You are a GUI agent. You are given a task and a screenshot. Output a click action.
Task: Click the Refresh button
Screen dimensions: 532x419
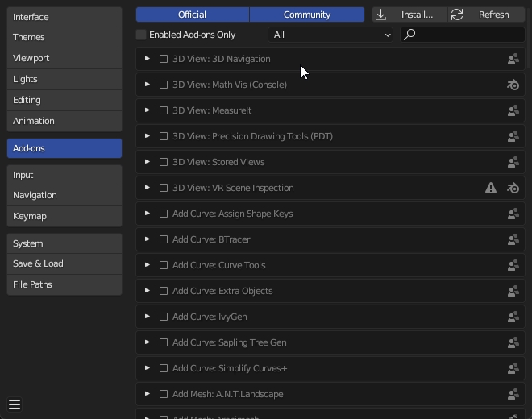(486, 15)
